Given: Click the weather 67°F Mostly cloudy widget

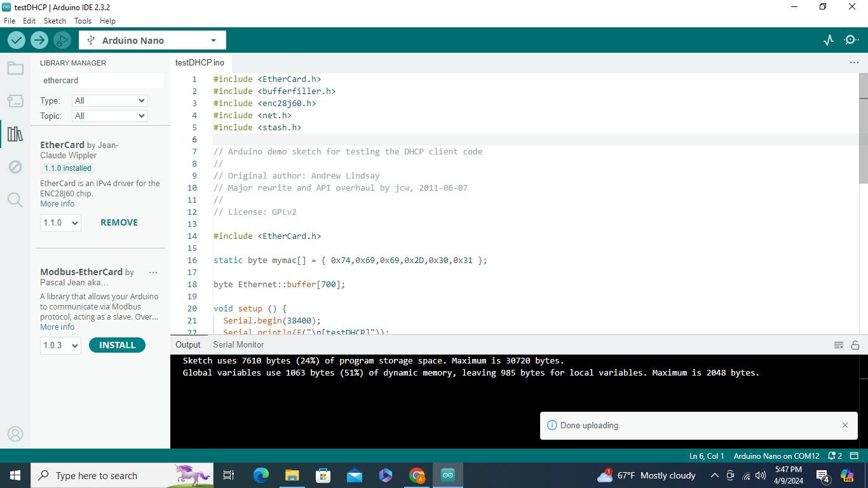Looking at the screenshot, I should click(x=647, y=475).
